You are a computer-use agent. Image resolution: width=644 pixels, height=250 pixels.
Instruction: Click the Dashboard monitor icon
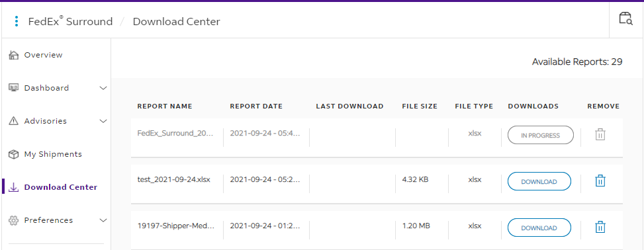tap(13, 88)
